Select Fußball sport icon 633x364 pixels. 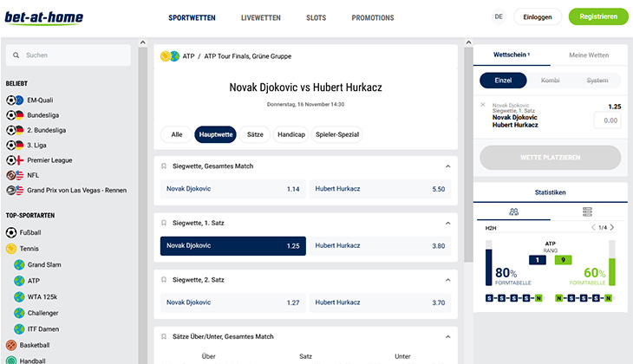tap(11, 233)
